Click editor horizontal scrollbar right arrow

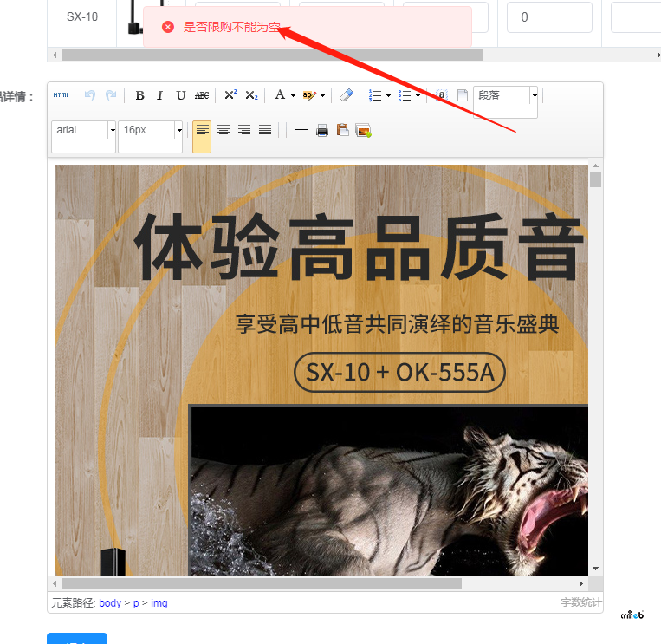coord(581,583)
